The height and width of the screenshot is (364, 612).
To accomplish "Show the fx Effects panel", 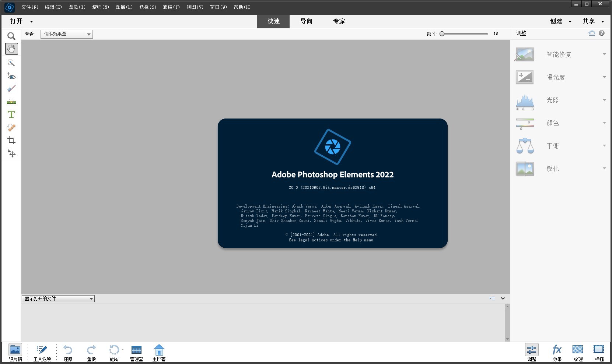I will coord(557,353).
